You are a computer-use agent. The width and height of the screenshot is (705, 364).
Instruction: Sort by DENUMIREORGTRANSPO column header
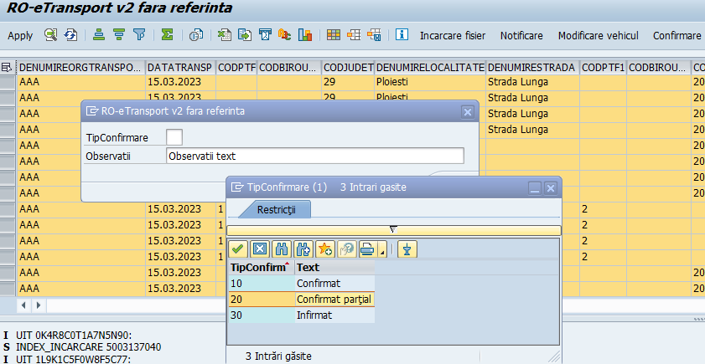click(x=81, y=67)
